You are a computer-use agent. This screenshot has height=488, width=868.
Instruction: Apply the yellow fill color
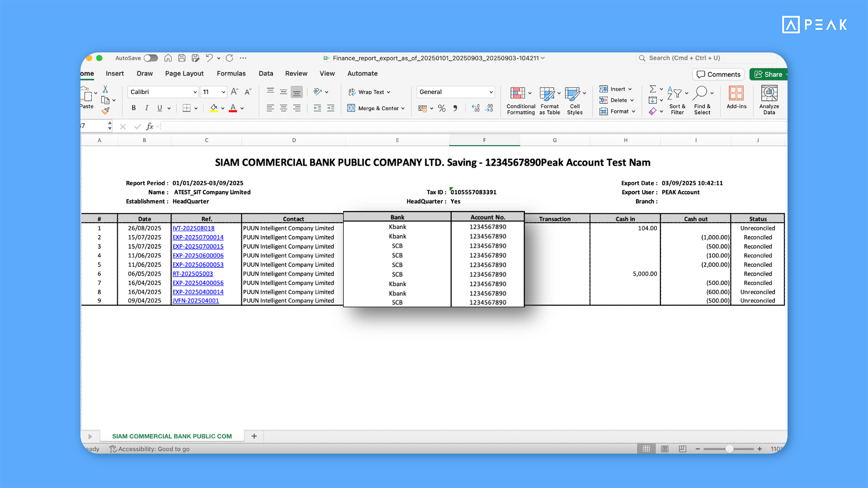coord(214,108)
